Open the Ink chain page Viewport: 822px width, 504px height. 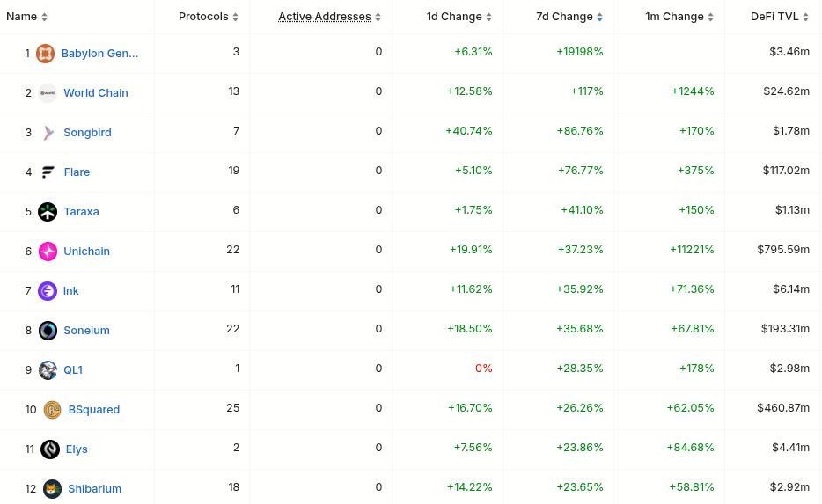click(70, 291)
